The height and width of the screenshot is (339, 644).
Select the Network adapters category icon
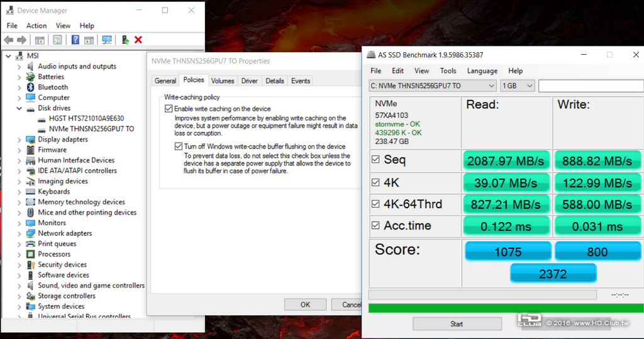tap(30, 233)
